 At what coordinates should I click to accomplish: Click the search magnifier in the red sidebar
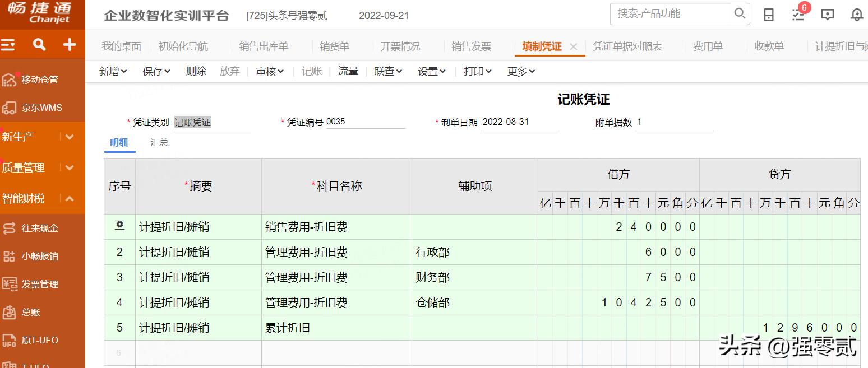click(38, 44)
